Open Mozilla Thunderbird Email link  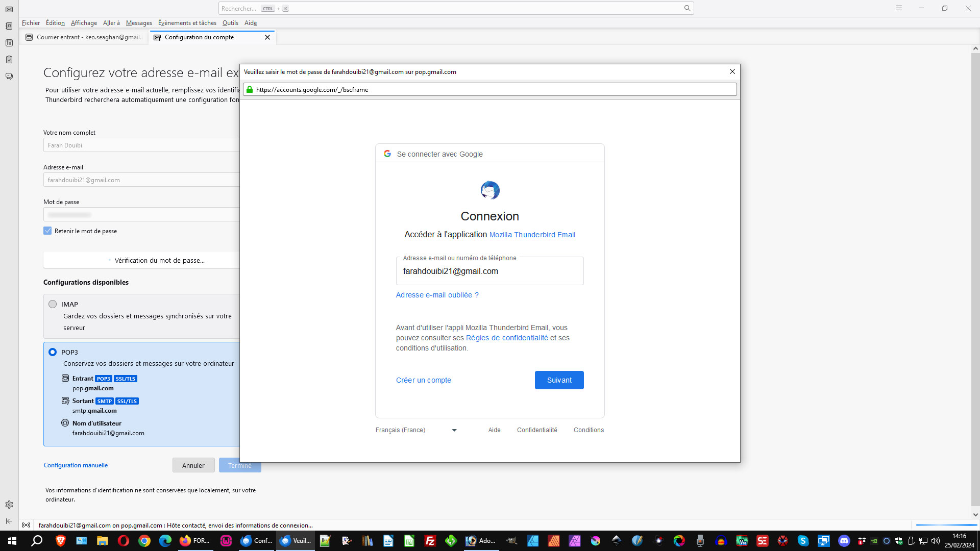[532, 235]
